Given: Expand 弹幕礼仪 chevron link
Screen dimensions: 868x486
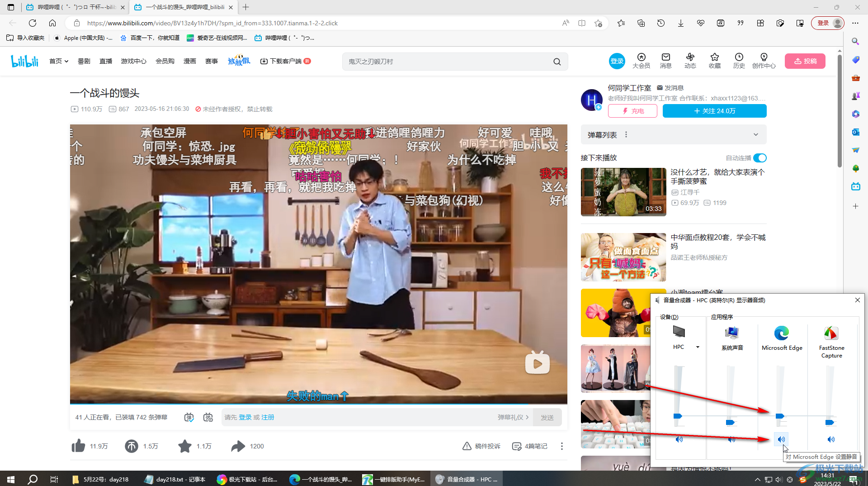Looking at the screenshot, I should pyautogui.click(x=513, y=417).
